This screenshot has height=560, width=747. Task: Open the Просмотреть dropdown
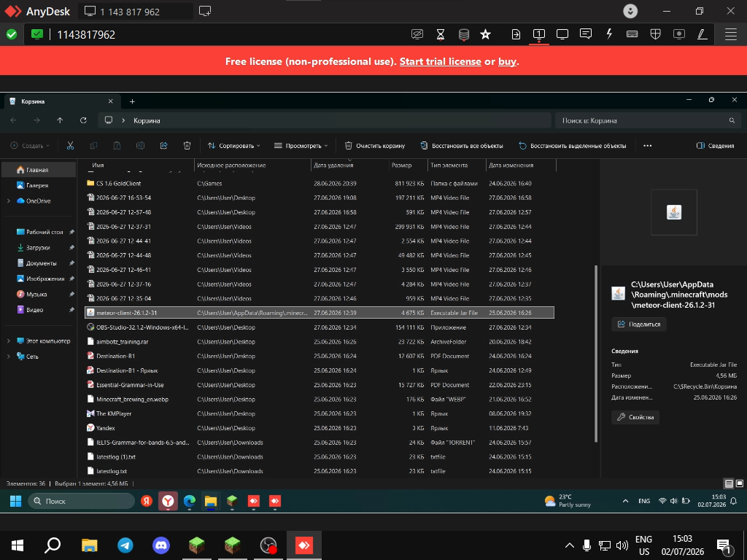tap(301, 146)
